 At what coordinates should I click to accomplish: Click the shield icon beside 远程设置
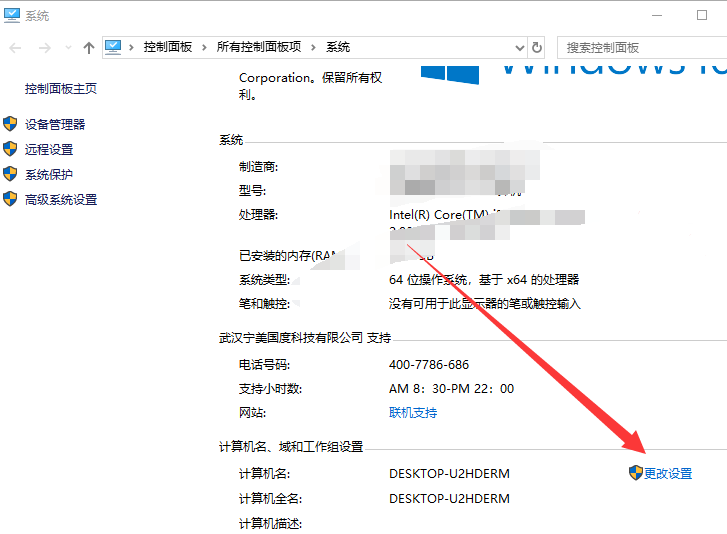[x=10, y=149]
